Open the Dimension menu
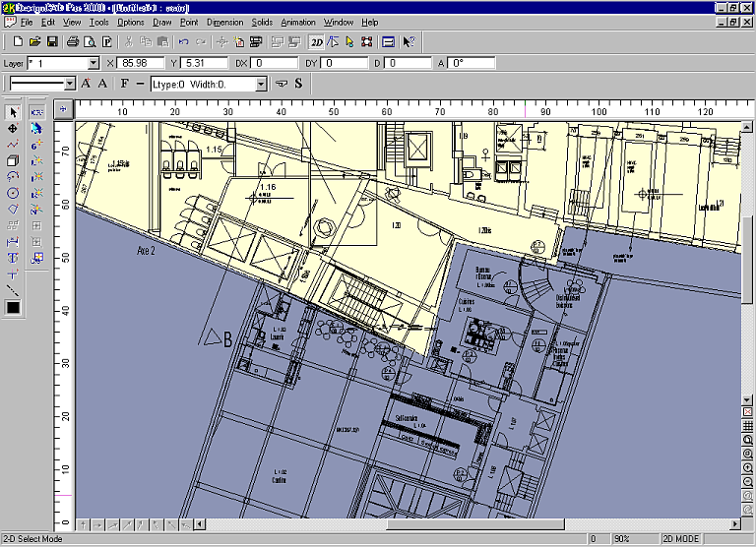Screen dimensions: 756x548 (225, 22)
